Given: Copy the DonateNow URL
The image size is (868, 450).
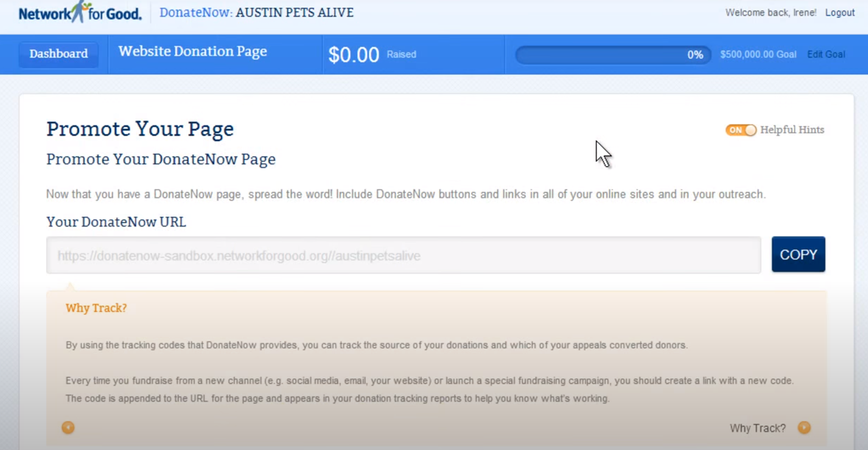Looking at the screenshot, I should click(798, 254).
